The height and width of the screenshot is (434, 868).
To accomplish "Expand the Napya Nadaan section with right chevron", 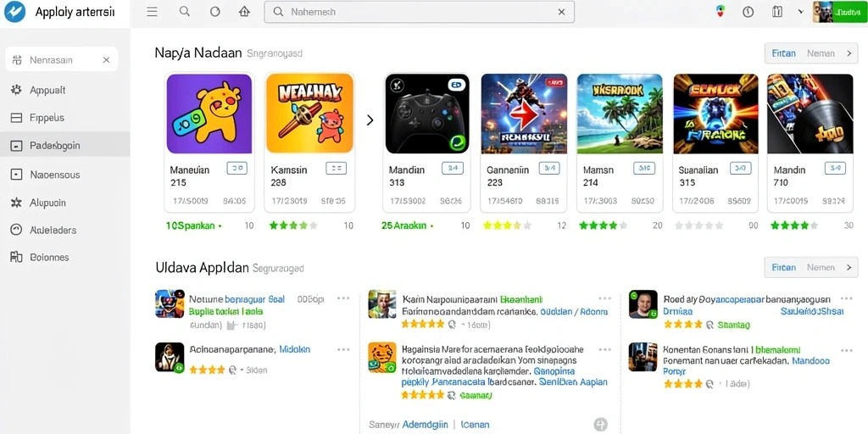I will point(849,53).
